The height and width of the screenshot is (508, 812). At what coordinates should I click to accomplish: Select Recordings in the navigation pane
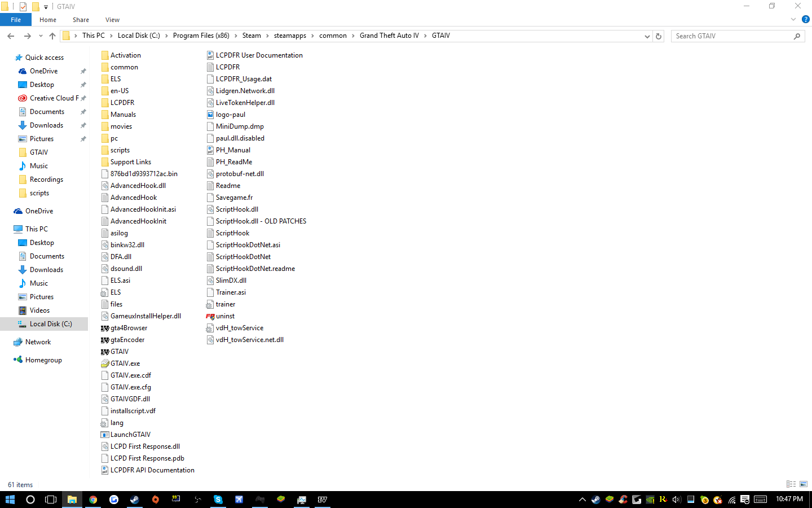pyautogui.click(x=46, y=179)
